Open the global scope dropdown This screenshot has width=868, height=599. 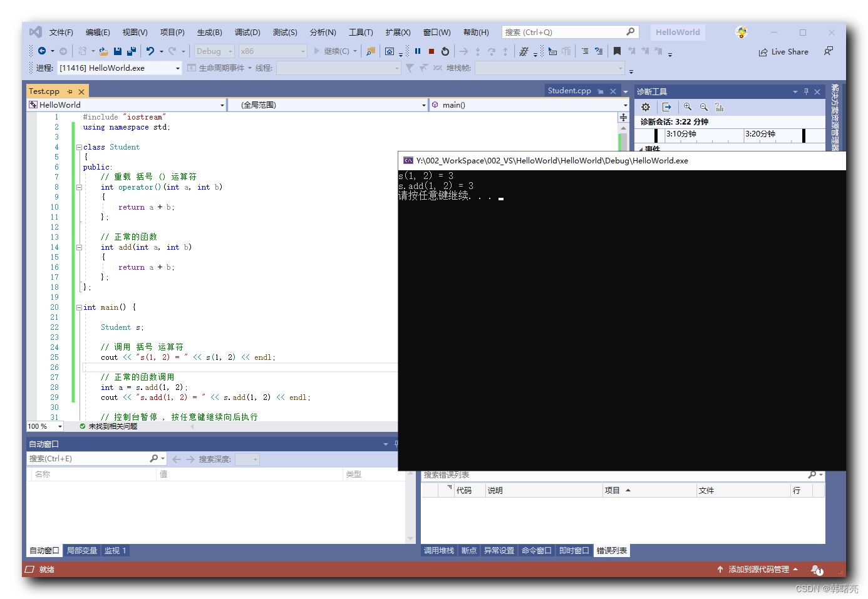coord(328,105)
